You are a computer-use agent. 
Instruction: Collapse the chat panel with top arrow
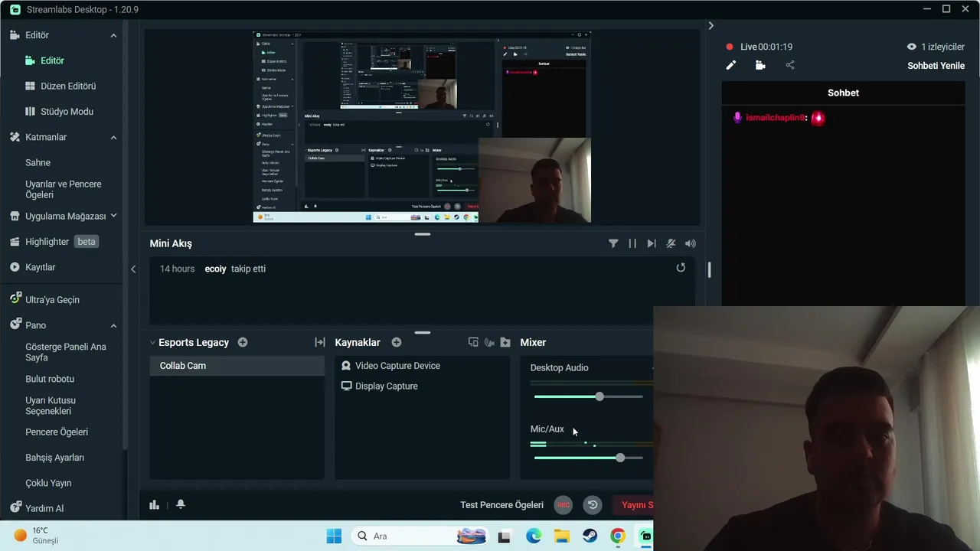[710, 25]
